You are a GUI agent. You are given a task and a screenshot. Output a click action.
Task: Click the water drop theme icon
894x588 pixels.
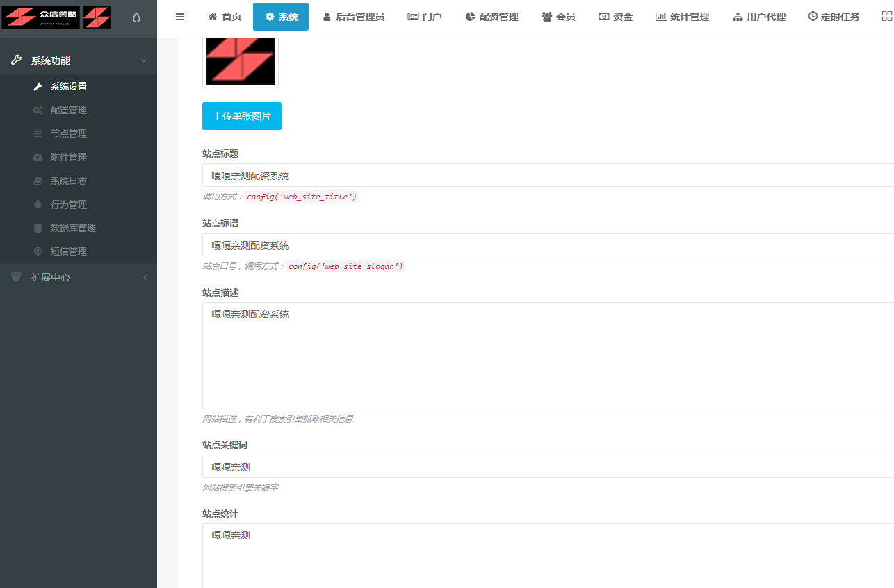[x=136, y=17]
